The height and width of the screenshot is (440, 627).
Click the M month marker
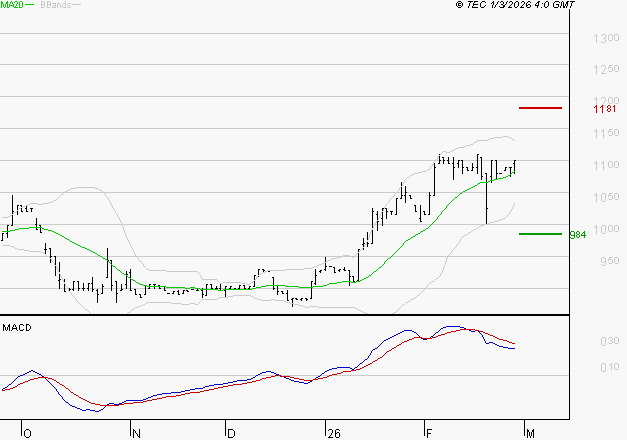pyautogui.click(x=530, y=434)
